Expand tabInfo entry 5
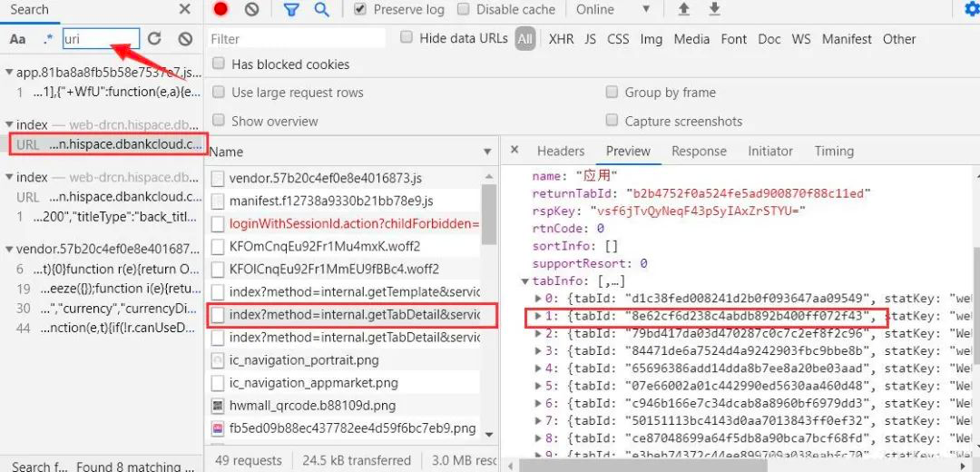 pyautogui.click(x=539, y=386)
